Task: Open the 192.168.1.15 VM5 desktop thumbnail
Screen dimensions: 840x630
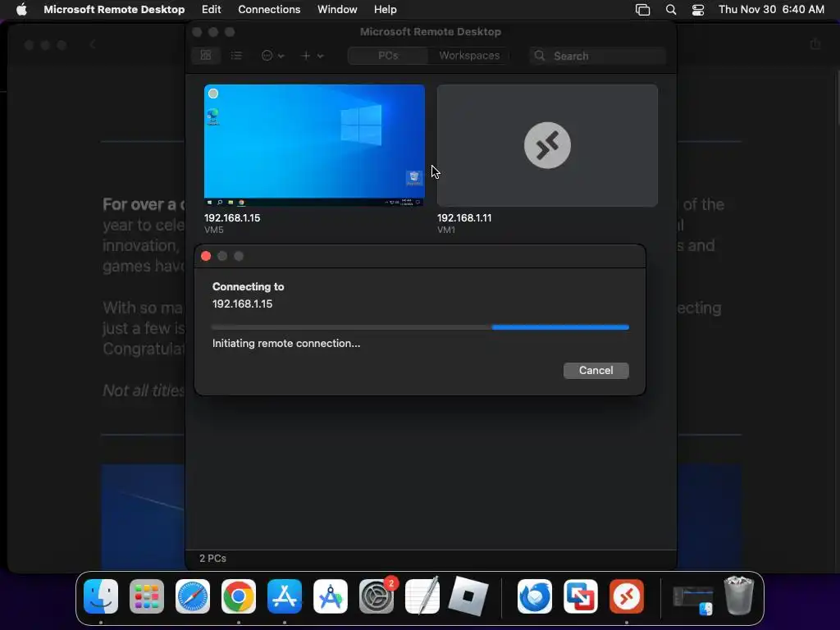Action: click(314, 145)
